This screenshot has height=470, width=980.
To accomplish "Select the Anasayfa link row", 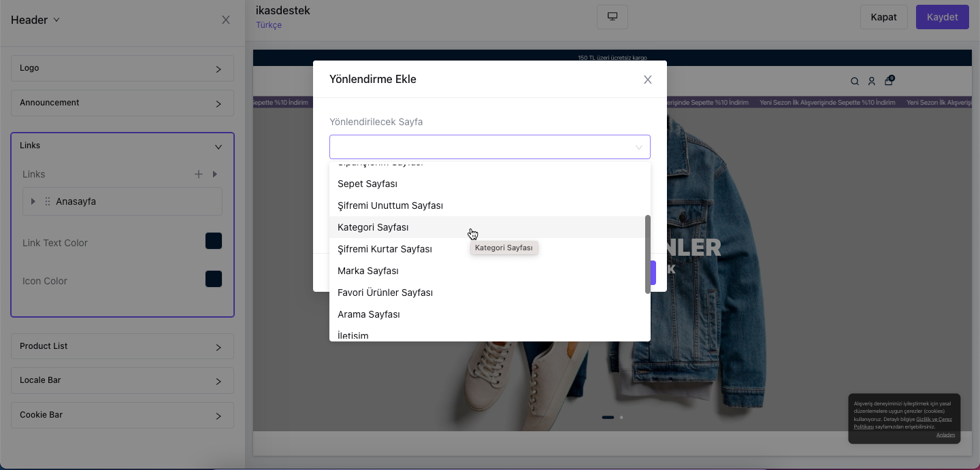I will (122, 202).
